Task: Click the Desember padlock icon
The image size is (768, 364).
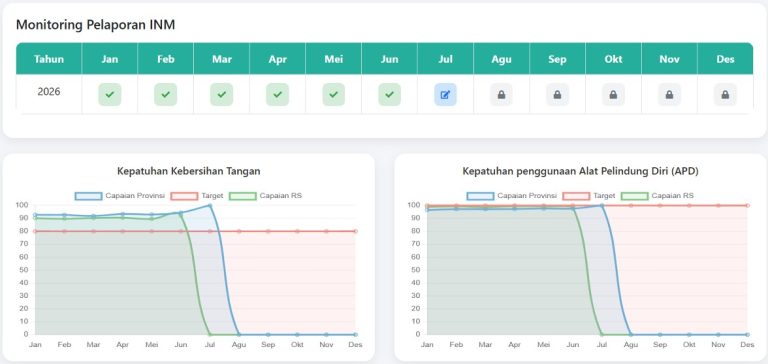Action: [725, 95]
